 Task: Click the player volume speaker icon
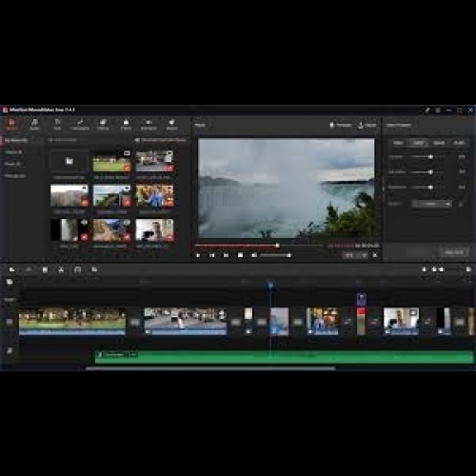[254, 255]
